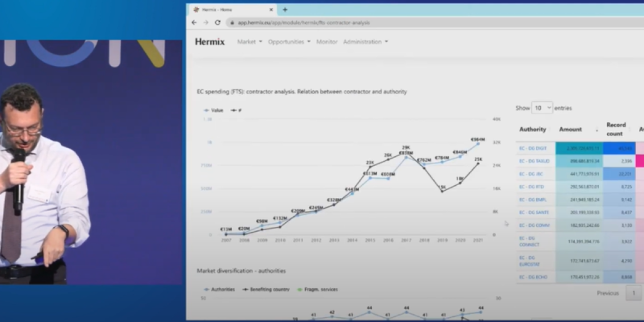Click the 29K peak data point in 2017
The image size is (644, 322).
click(406, 152)
